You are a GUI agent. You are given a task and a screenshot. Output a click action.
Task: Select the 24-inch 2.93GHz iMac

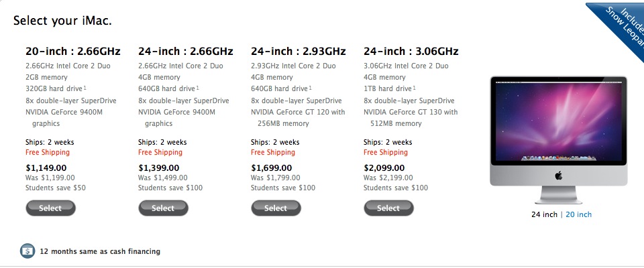[x=276, y=208]
